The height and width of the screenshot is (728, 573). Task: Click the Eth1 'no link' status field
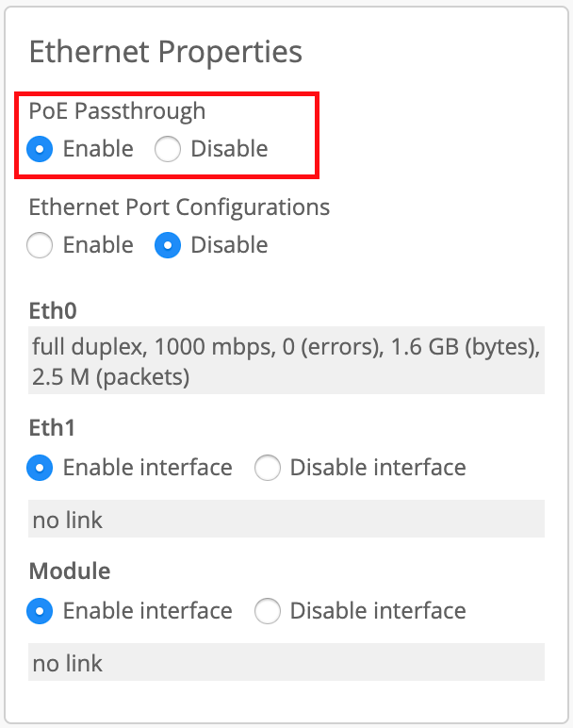pyautogui.click(x=286, y=520)
